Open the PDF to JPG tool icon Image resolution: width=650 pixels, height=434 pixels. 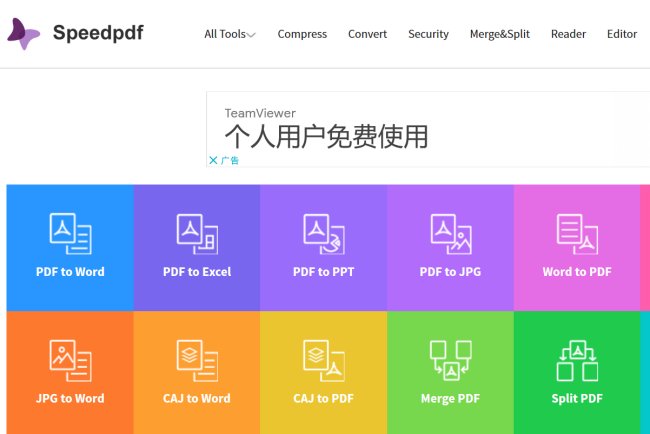pos(451,234)
